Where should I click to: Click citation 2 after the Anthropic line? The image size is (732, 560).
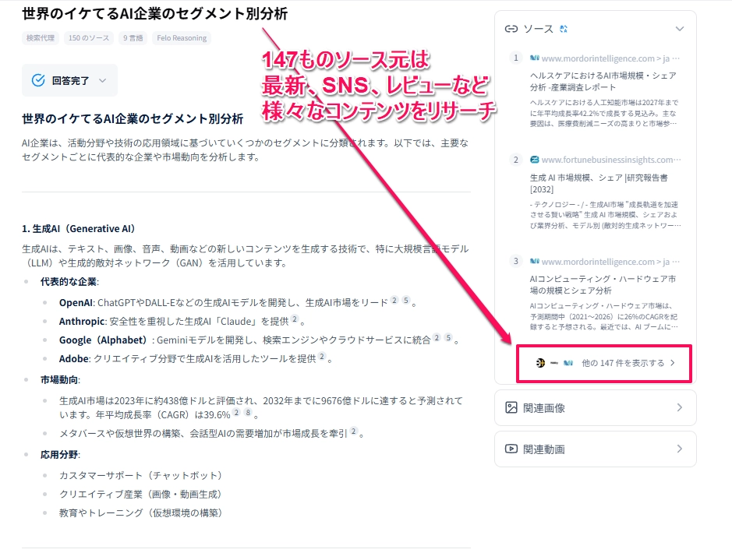[295, 319]
